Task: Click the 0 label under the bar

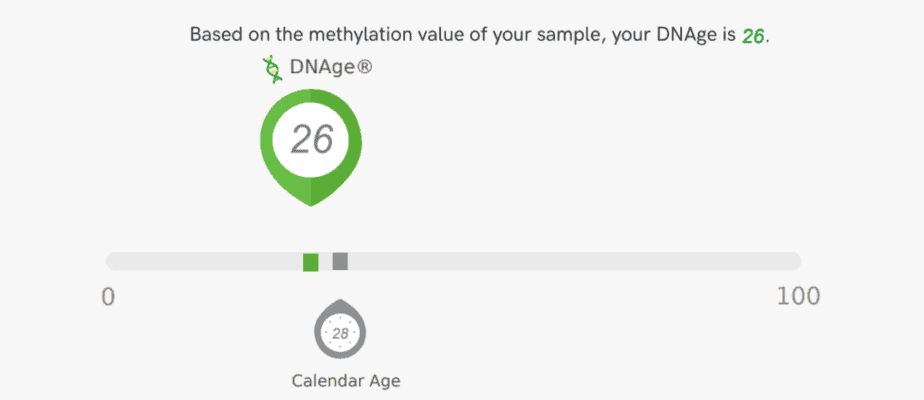Action: coord(108,297)
